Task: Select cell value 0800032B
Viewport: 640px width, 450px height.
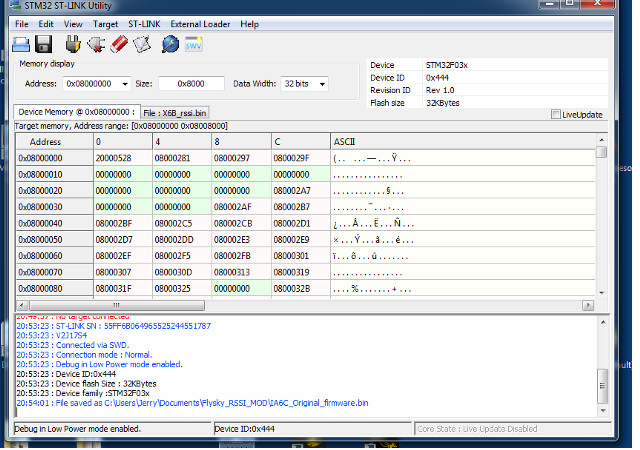Action: 301,289
